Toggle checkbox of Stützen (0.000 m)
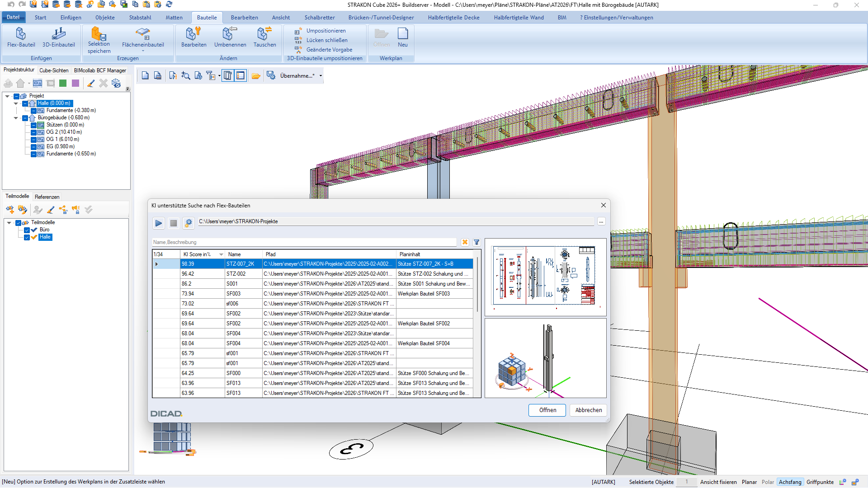Viewport: 868px width, 488px height. 33,125
